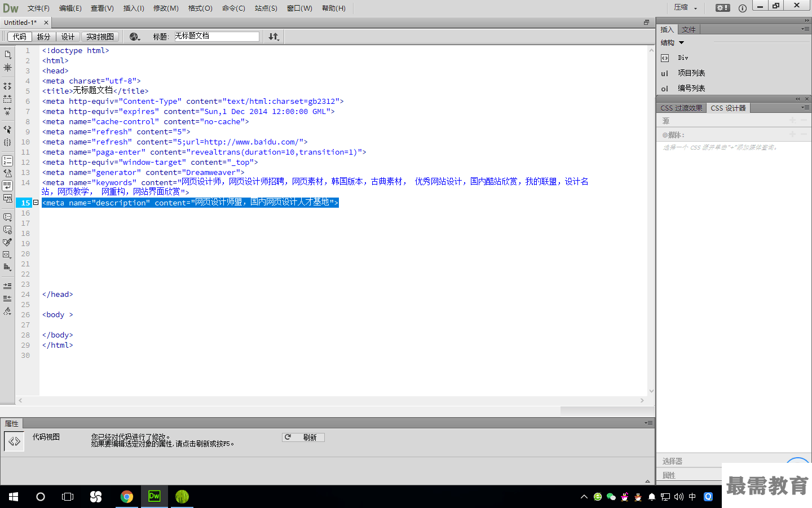Open file management arrows menu
Screen dimensions: 812x508
[x=273, y=37]
